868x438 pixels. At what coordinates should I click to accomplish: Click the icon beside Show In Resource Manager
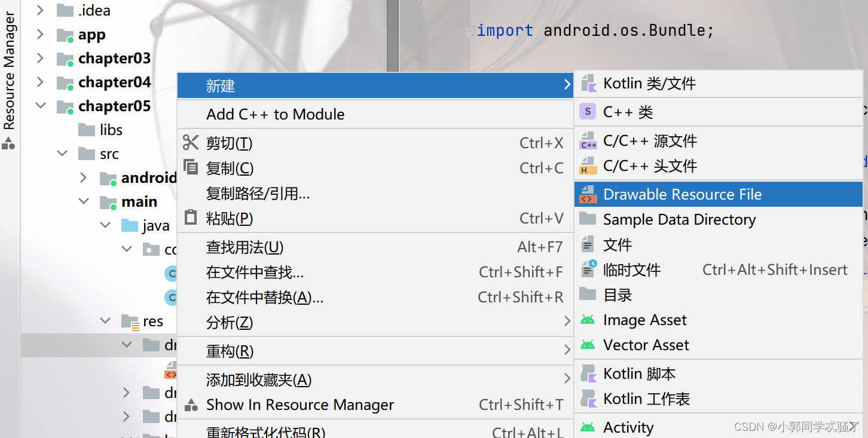(x=190, y=405)
